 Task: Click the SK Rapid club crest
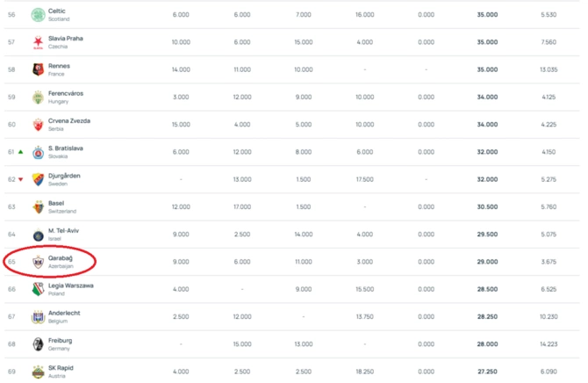38,372
